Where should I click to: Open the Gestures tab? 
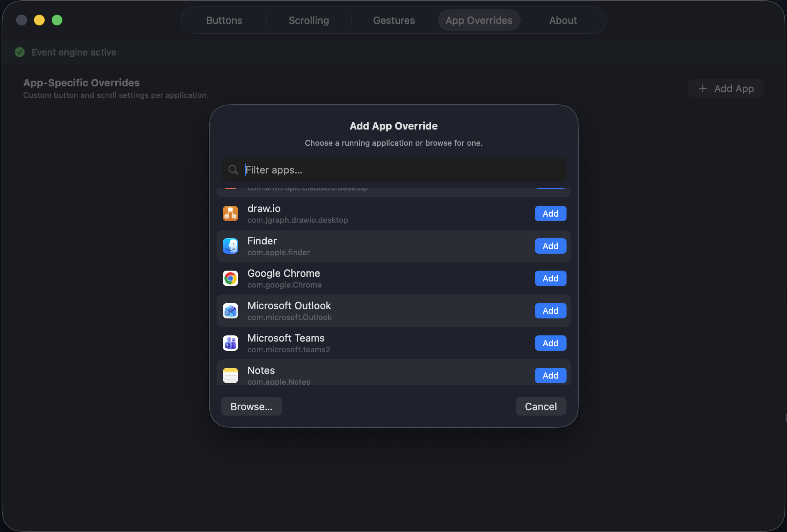tap(394, 20)
